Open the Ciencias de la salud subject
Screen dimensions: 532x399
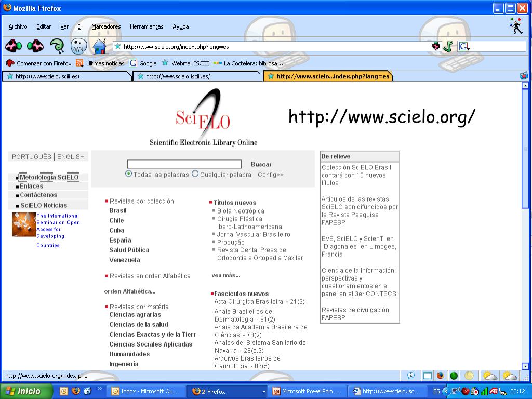[138, 324]
